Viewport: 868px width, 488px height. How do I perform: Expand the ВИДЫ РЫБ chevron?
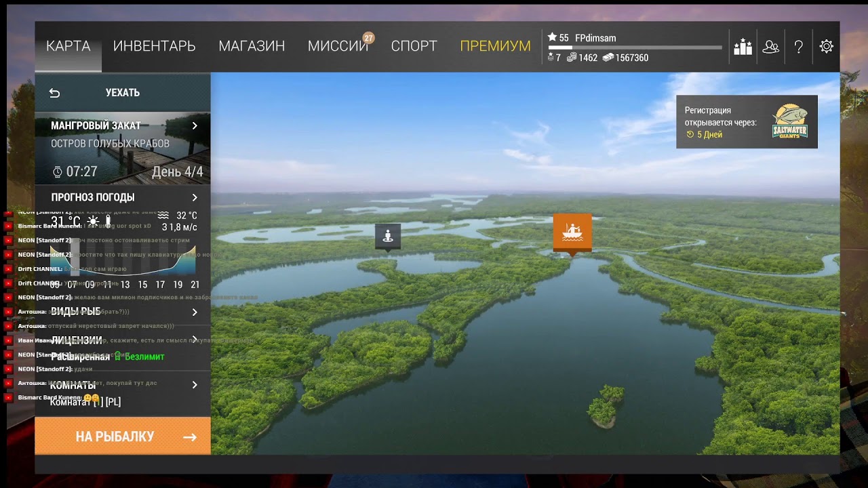(195, 312)
